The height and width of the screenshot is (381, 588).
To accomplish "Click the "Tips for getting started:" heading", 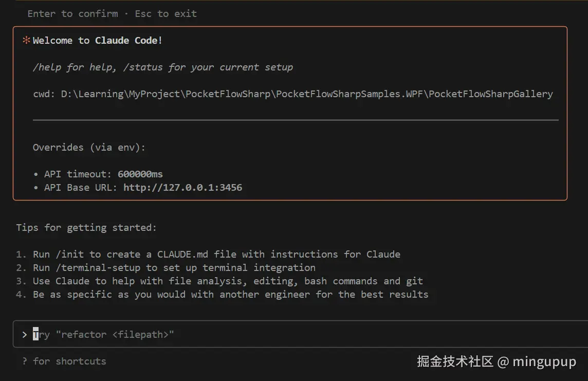I will coord(86,228).
